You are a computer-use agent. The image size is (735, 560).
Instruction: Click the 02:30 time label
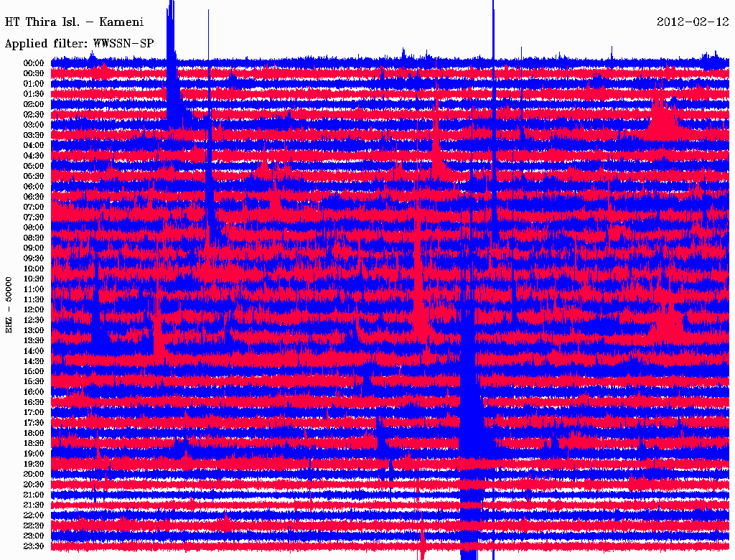pyautogui.click(x=34, y=114)
